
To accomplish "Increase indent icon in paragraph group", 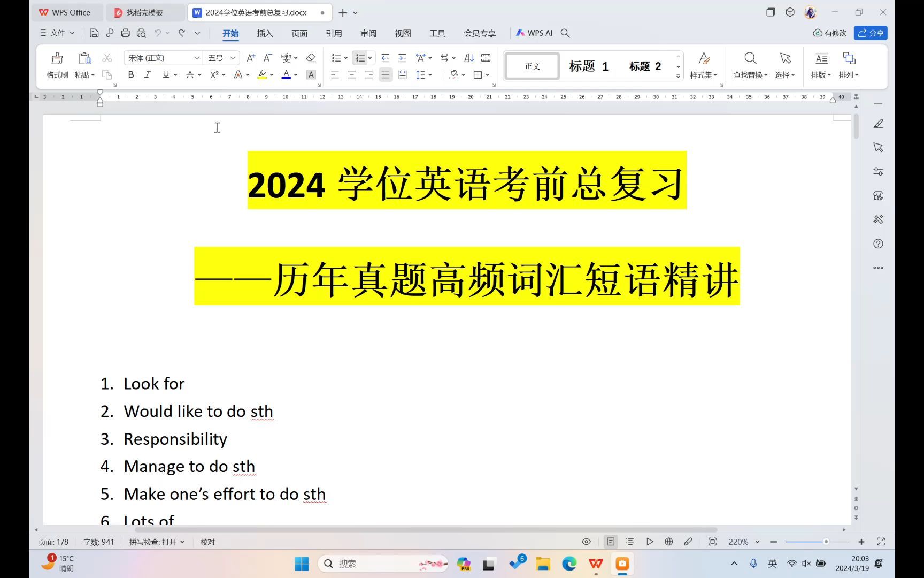I will pos(403,58).
